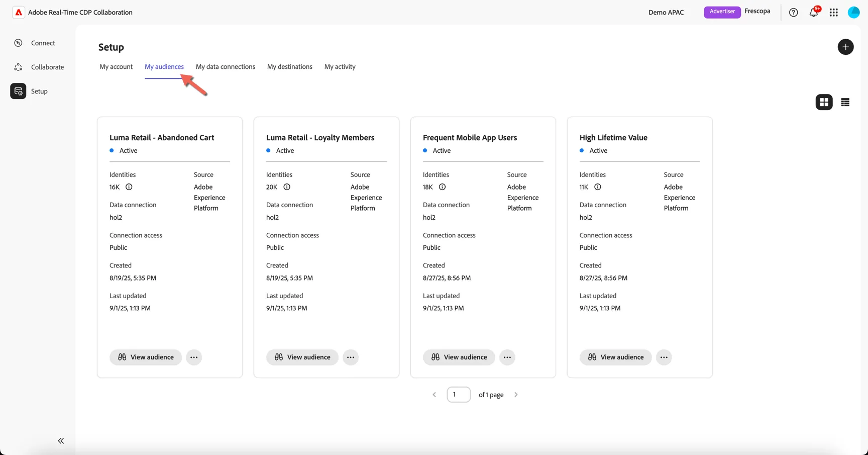Open the Connect sidebar section
Viewport: 868px width, 455px height.
(35, 43)
